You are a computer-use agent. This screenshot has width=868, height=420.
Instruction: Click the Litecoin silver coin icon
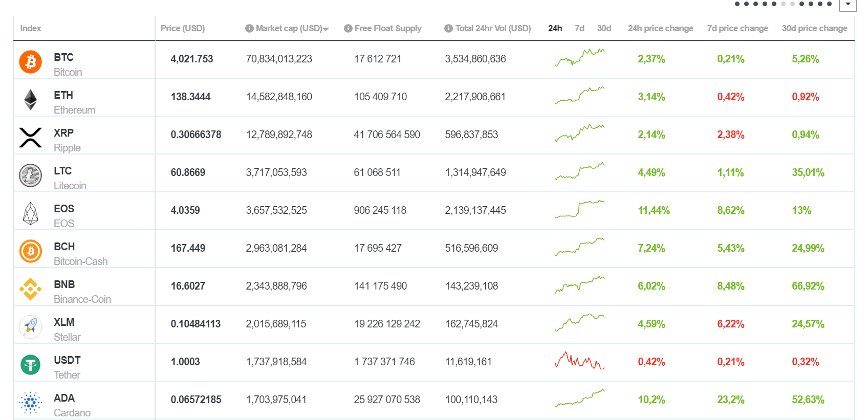click(x=30, y=175)
